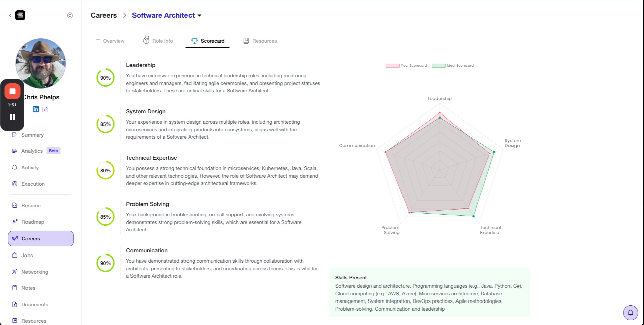Collapse the sidebar with the back chevron
644x325 pixels.
[10, 15]
